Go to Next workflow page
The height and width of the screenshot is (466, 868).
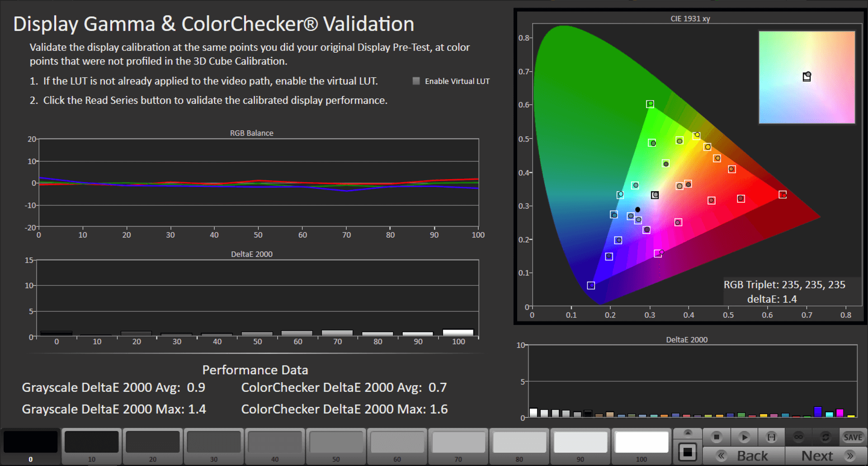pyautogui.click(x=826, y=456)
